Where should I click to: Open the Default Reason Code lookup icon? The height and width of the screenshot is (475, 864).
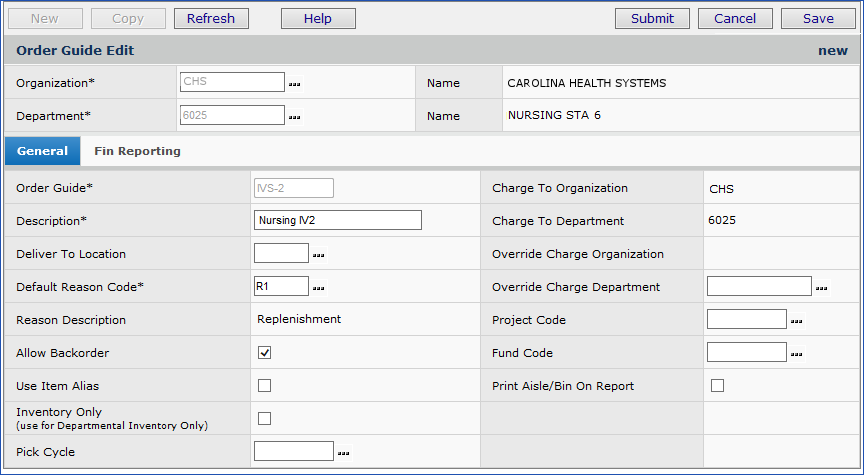coord(319,288)
